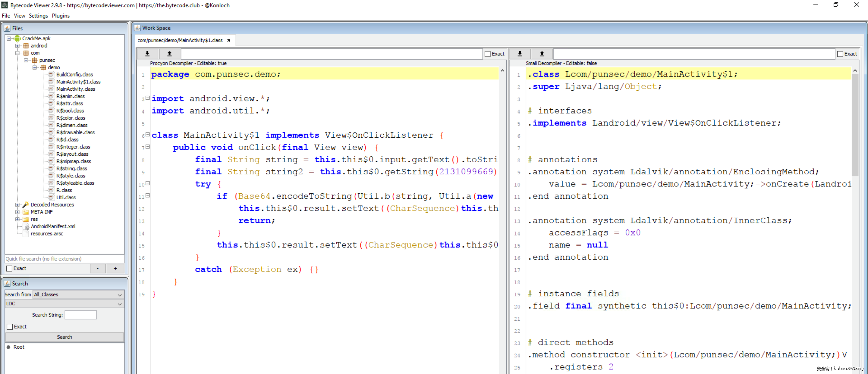Click Procyon pane search-up arrow icon

tap(169, 54)
